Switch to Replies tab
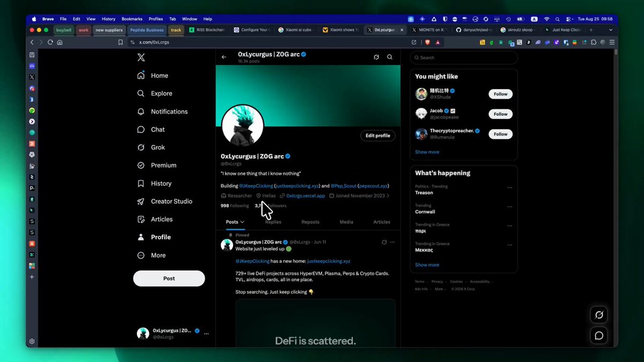 click(273, 222)
